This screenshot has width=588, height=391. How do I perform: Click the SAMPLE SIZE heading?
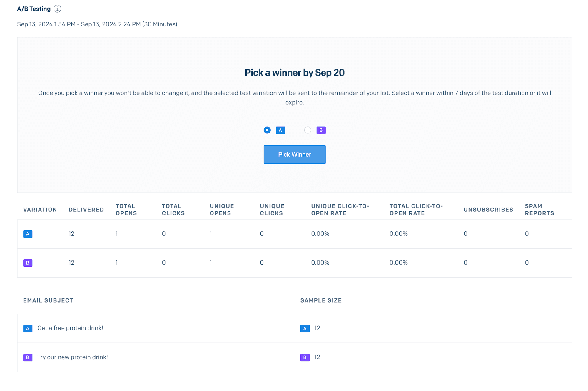[321, 300]
